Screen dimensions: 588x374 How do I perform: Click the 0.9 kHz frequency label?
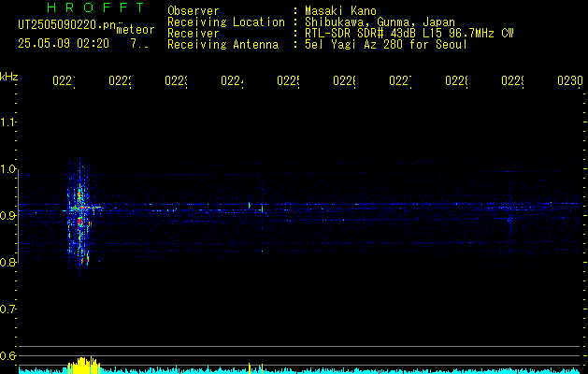pos(8,215)
